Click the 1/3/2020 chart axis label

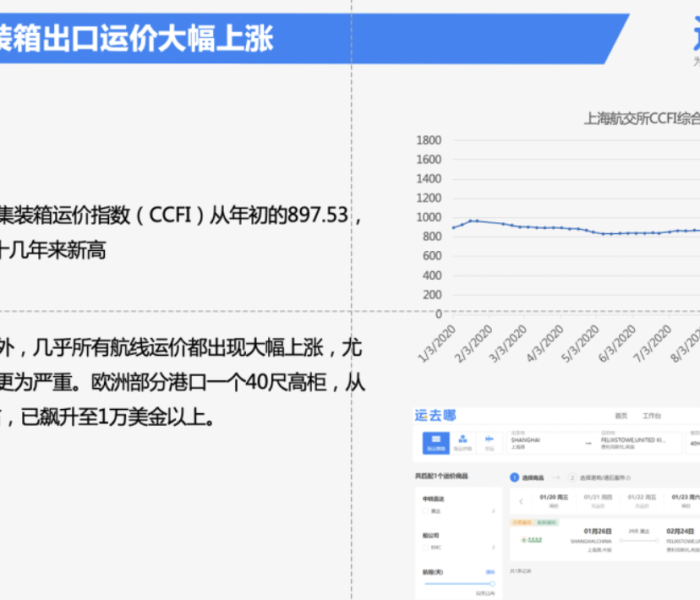coord(437,343)
